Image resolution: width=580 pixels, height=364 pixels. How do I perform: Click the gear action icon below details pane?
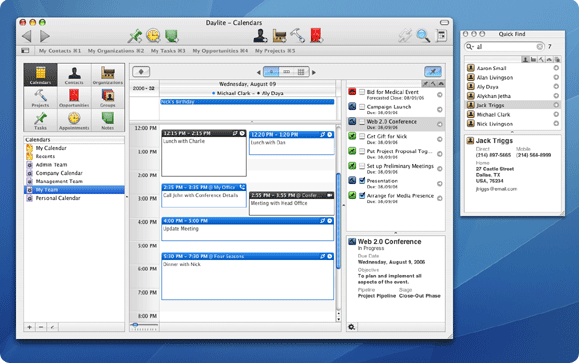click(x=351, y=327)
